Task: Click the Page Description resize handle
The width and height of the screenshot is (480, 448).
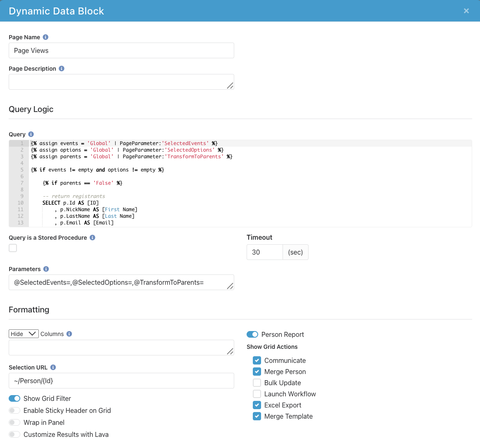Action: (230, 86)
